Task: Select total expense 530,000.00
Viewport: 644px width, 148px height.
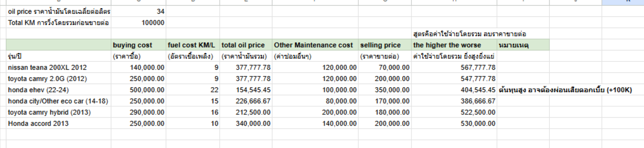Action: [x=454, y=124]
